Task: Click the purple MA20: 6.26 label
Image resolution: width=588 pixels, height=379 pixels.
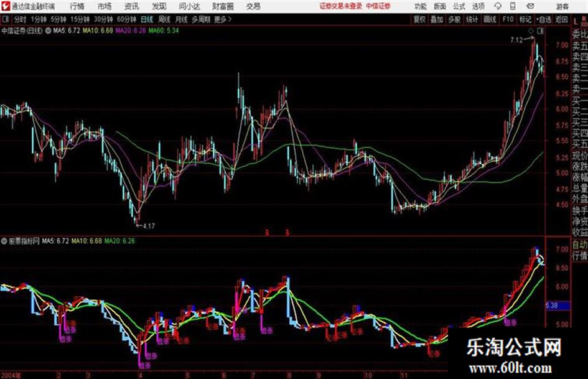Action: point(131,30)
